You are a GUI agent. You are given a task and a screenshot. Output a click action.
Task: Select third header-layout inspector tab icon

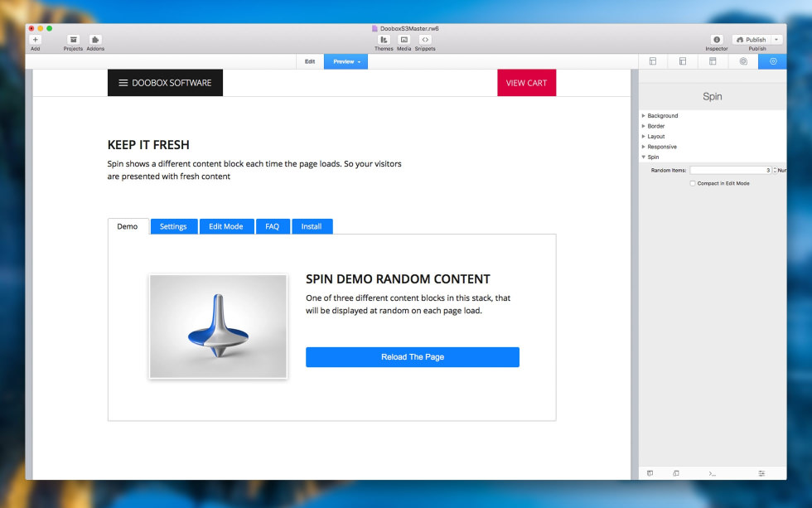[713, 61]
